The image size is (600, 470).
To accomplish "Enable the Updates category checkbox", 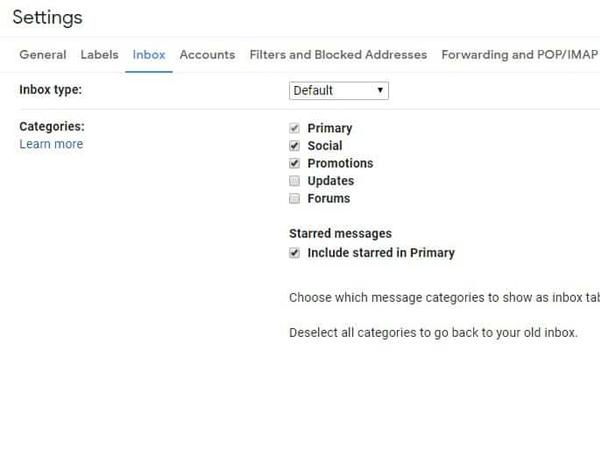I will (x=294, y=181).
